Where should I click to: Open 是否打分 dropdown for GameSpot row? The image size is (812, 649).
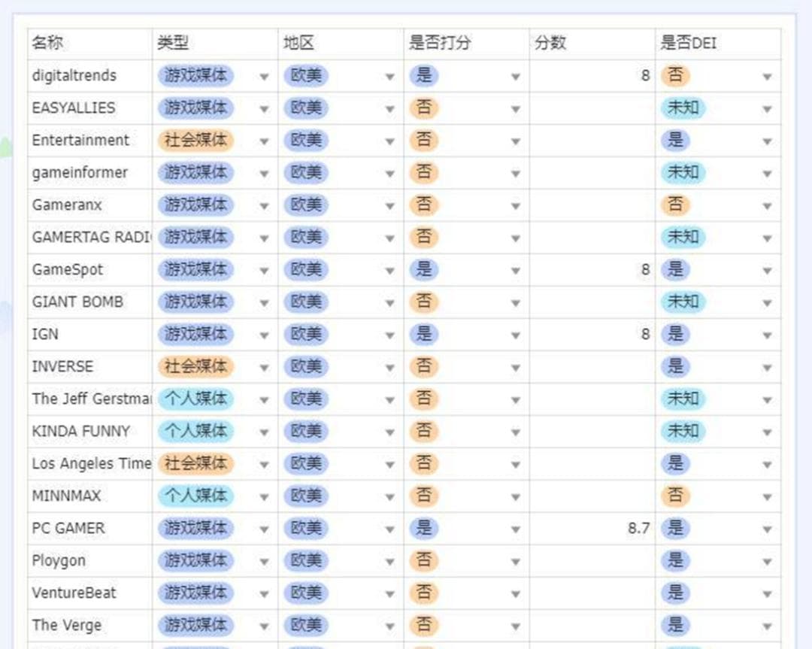coord(515,271)
